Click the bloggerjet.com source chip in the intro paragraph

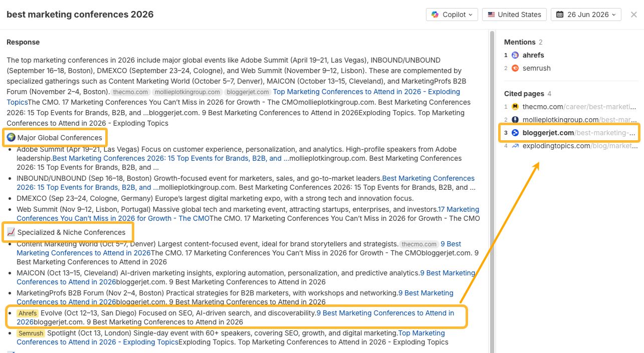(247, 92)
